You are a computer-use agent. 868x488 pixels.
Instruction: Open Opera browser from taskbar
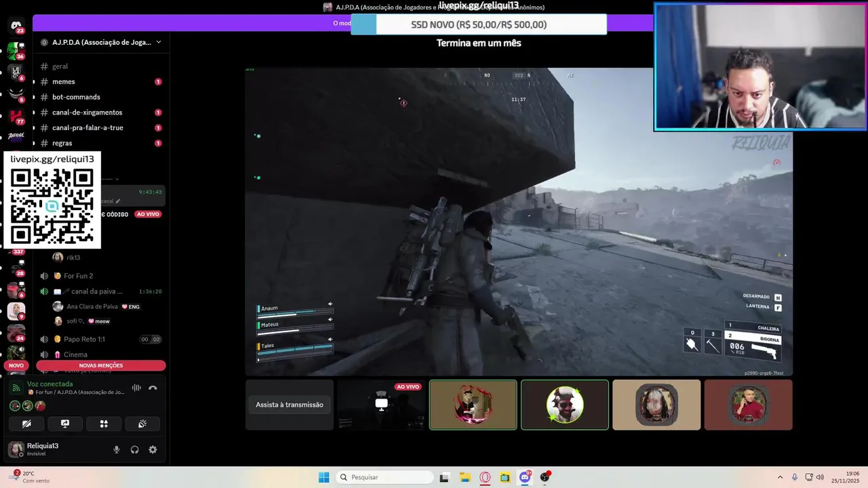485,477
